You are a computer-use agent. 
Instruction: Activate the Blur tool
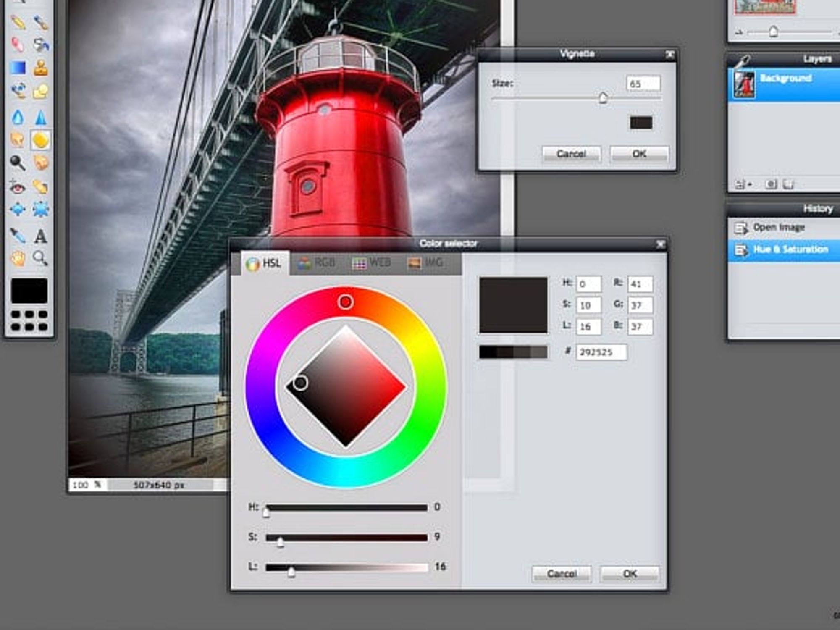coord(18,117)
